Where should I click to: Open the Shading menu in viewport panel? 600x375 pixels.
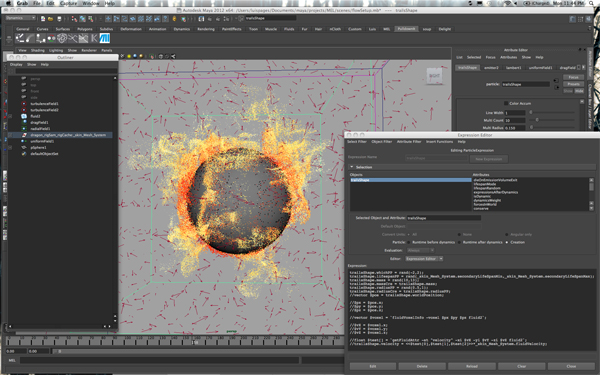(38, 50)
